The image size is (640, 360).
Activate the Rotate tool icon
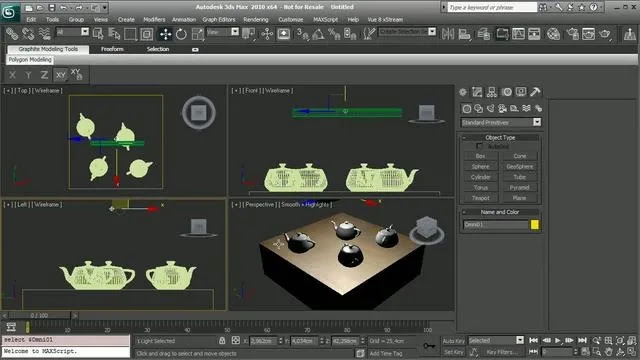pos(181,34)
